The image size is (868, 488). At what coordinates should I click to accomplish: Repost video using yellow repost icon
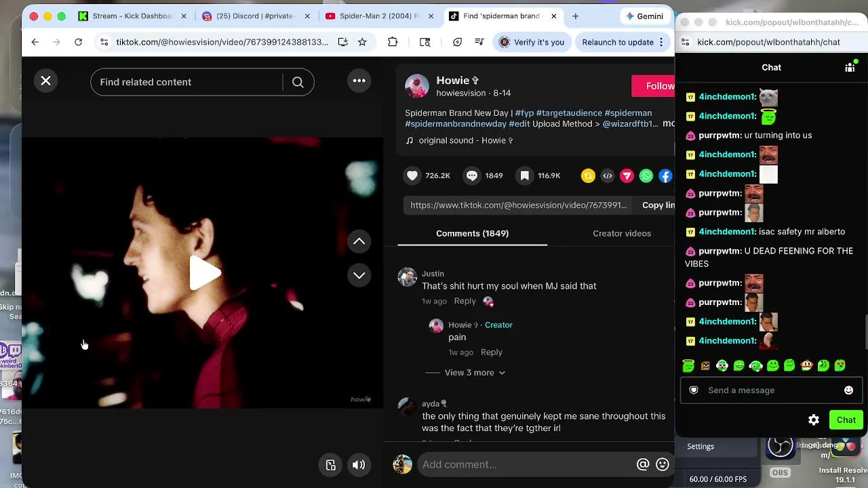coord(588,176)
